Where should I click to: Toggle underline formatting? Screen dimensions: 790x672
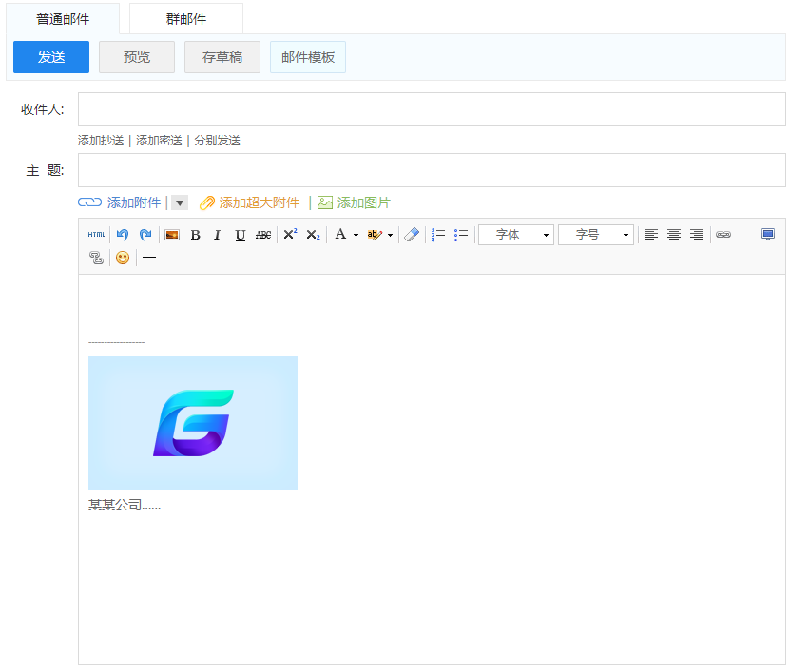coord(240,235)
